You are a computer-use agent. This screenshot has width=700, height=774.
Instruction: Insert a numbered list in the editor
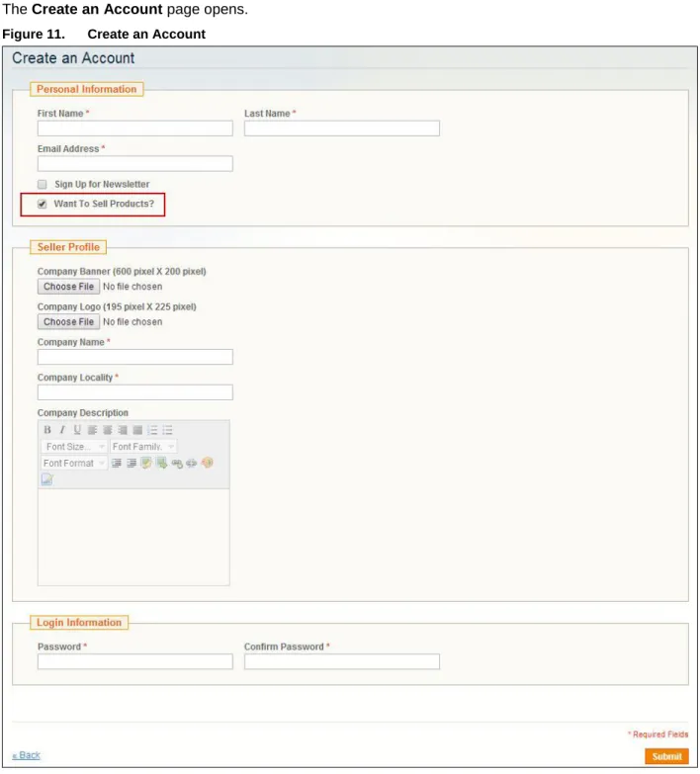(x=152, y=430)
